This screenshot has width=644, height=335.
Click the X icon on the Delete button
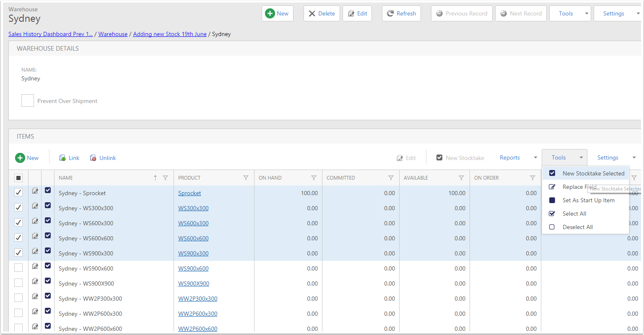pyautogui.click(x=312, y=13)
